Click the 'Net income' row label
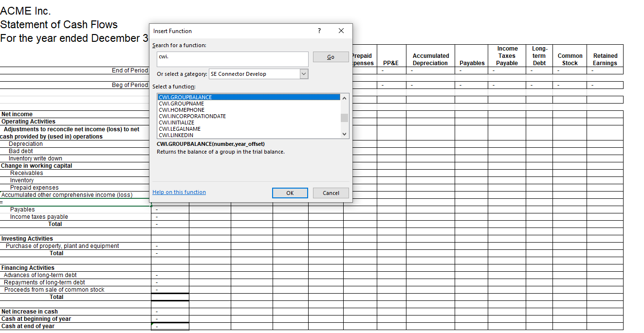Screen dimensions: 644x333 coord(18,114)
